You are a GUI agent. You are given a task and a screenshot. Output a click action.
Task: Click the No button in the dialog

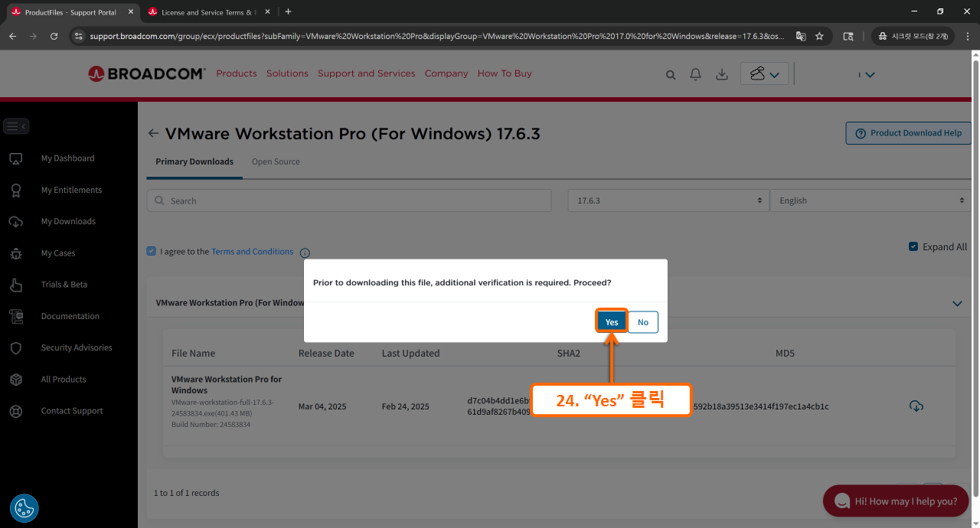pos(643,322)
